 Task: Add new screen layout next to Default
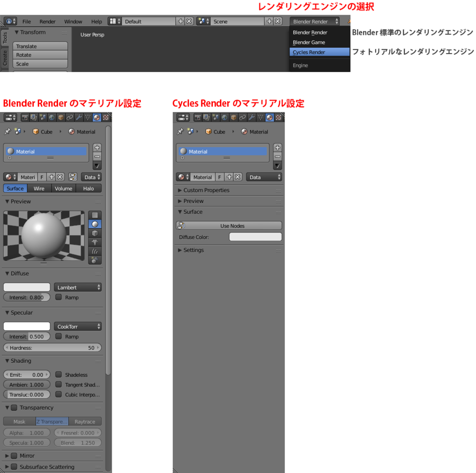click(181, 21)
